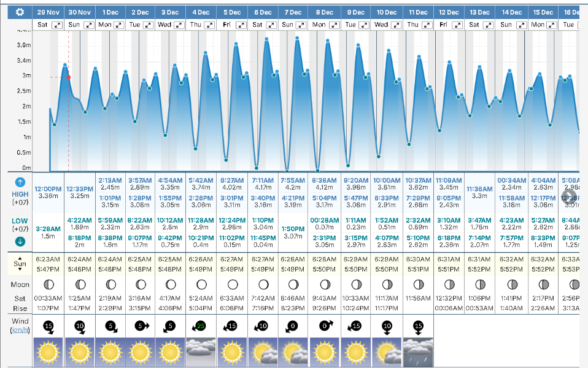This screenshot has width=588, height=368.
Task: Click the green 25 wind icon for 4 Dec
Action: coord(201,325)
